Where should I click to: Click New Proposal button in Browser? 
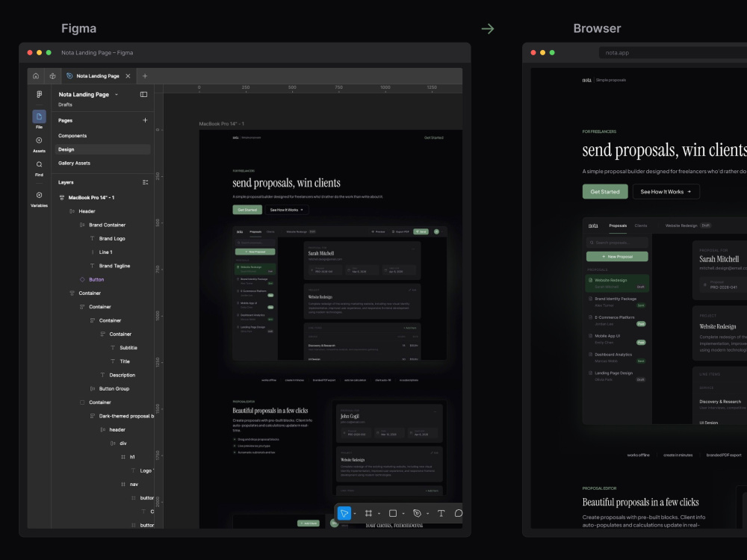pos(617,256)
